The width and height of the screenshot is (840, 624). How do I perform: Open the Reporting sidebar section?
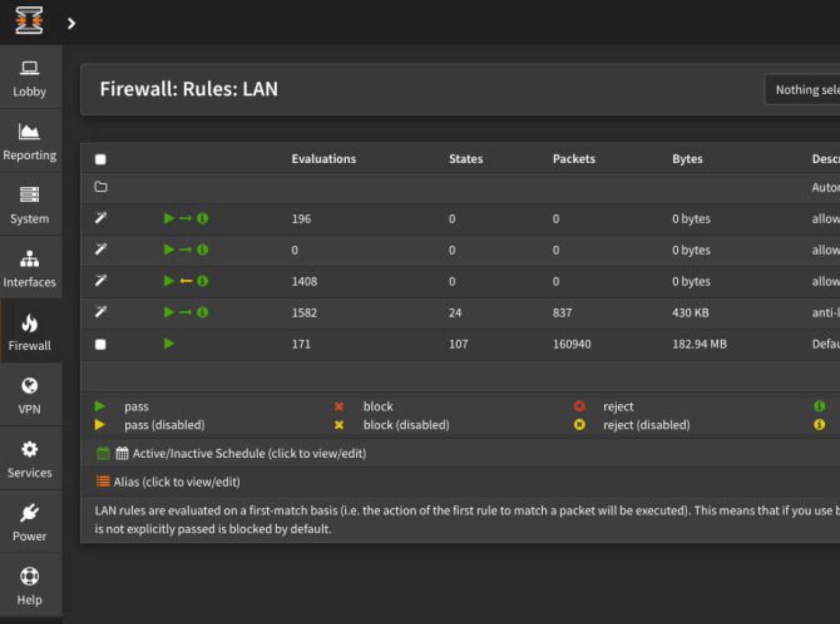[x=30, y=141]
